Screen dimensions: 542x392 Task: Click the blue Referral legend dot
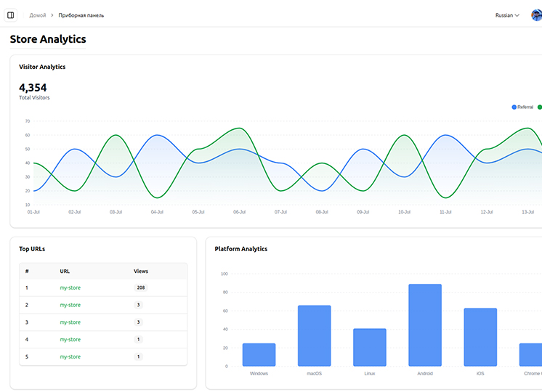tap(514, 107)
